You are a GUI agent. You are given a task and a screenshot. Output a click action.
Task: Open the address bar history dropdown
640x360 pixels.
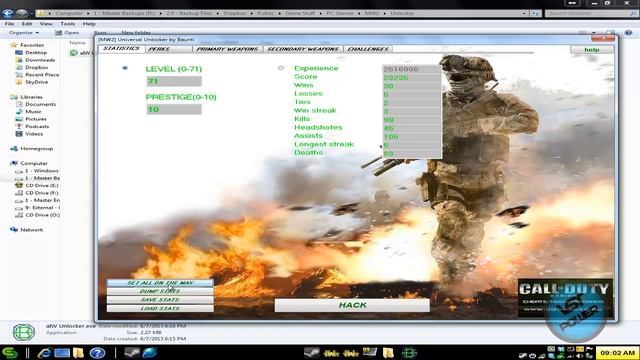coord(524,13)
